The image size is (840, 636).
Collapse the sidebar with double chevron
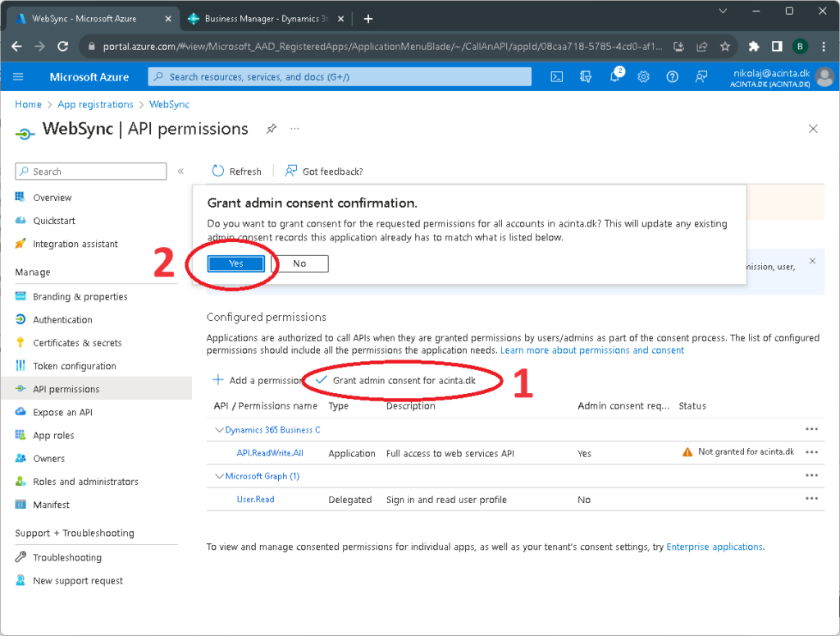[x=180, y=172]
